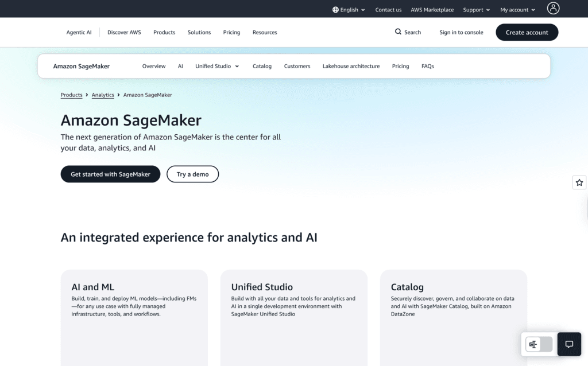The height and width of the screenshot is (366, 588).
Task: Expand the English language dropdown
Action: 349,10
